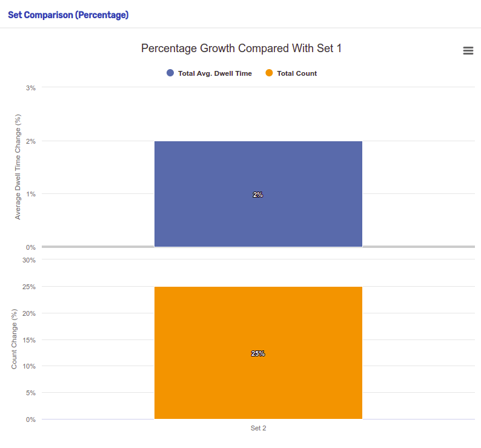The image size is (481, 448).
Task: Click the 3% tick label on dwell axis
Action: [x=31, y=88]
